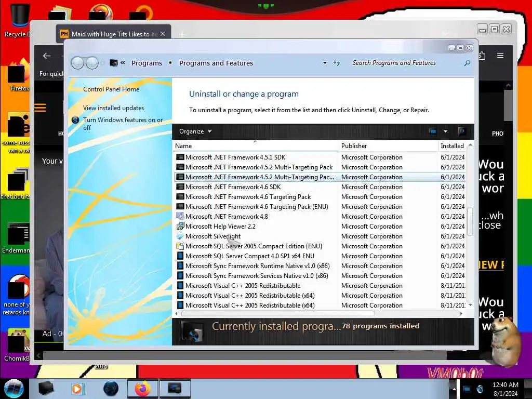532x399 pixels.
Task: Open the address bar history dropdown arrow
Action: click(x=325, y=63)
